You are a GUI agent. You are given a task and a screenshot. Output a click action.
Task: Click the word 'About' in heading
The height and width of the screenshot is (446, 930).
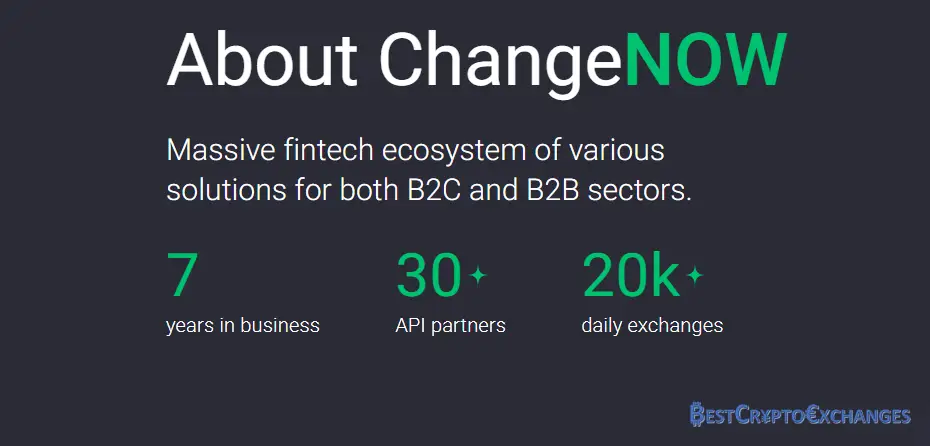[262, 59]
